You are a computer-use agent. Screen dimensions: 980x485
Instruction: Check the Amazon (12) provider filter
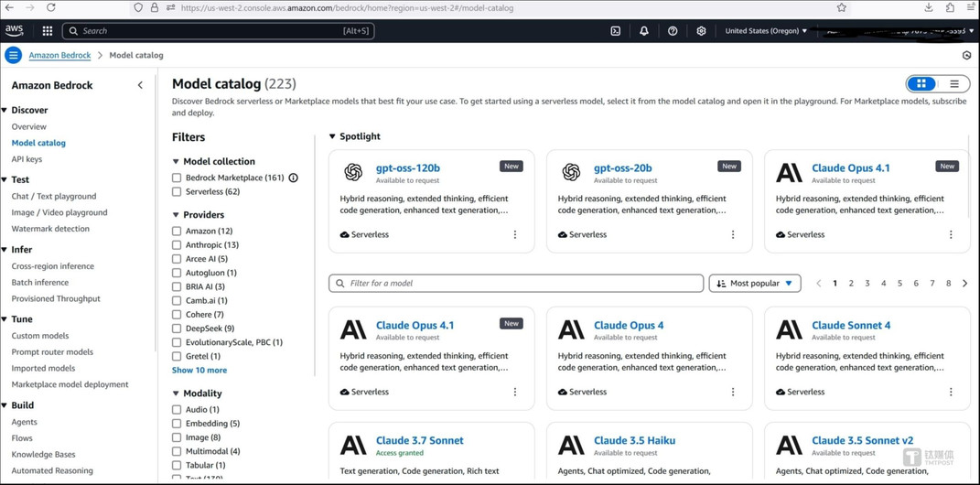[x=177, y=232]
